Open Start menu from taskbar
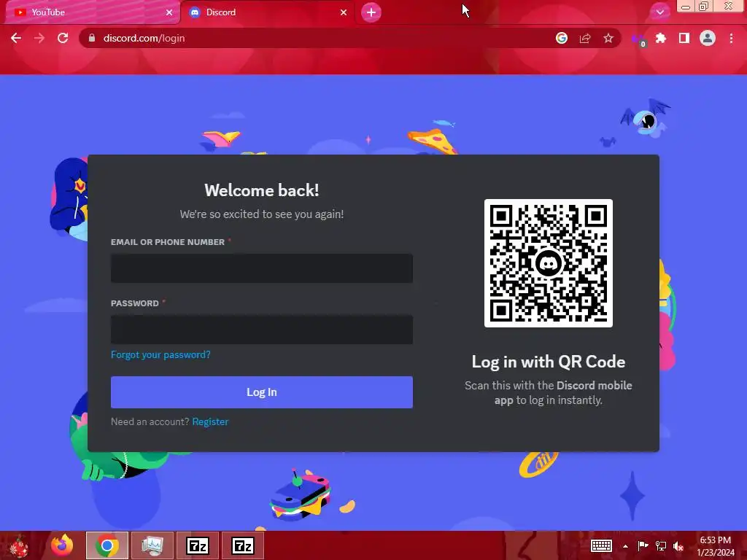The image size is (747, 560). (19, 545)
